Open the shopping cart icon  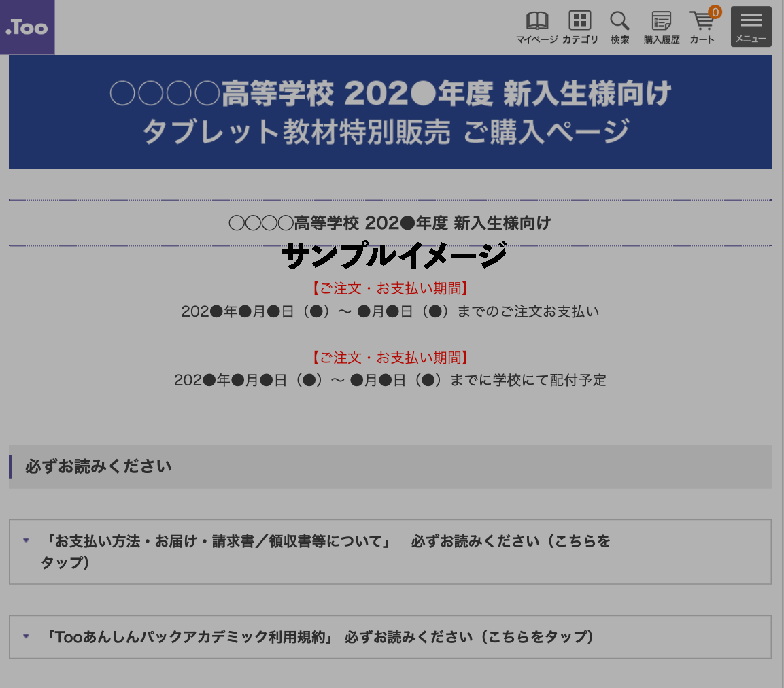coord(701,21)
